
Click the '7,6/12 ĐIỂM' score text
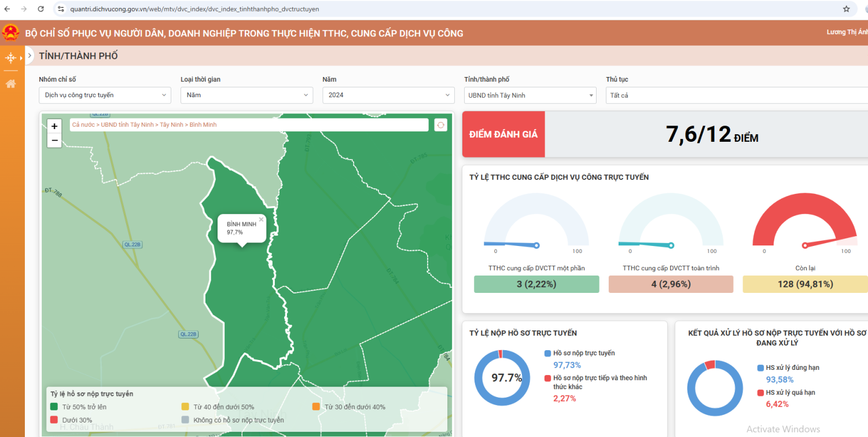point(712,135)
